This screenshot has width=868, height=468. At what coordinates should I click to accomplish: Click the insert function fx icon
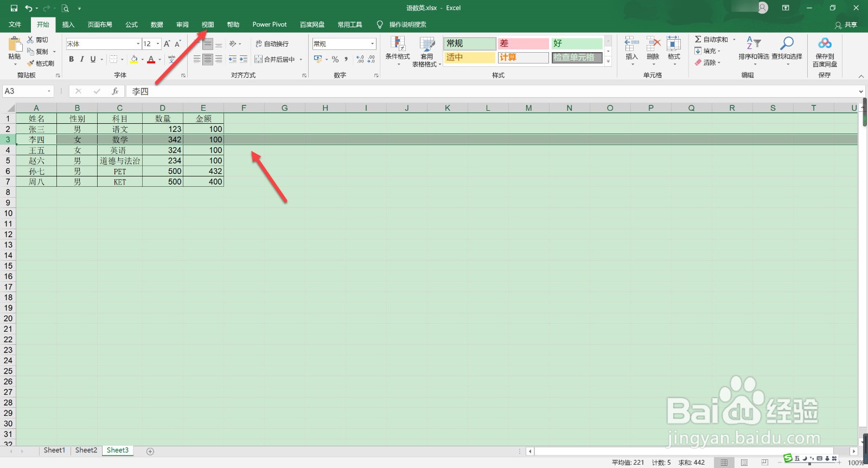coord(115,91)
